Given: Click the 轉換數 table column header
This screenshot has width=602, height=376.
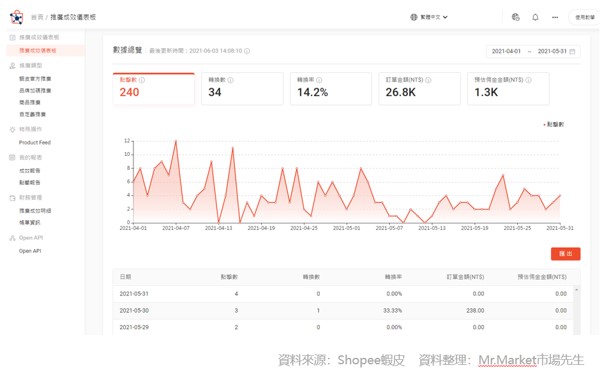Looking at the screenshot, I should 311,277.
